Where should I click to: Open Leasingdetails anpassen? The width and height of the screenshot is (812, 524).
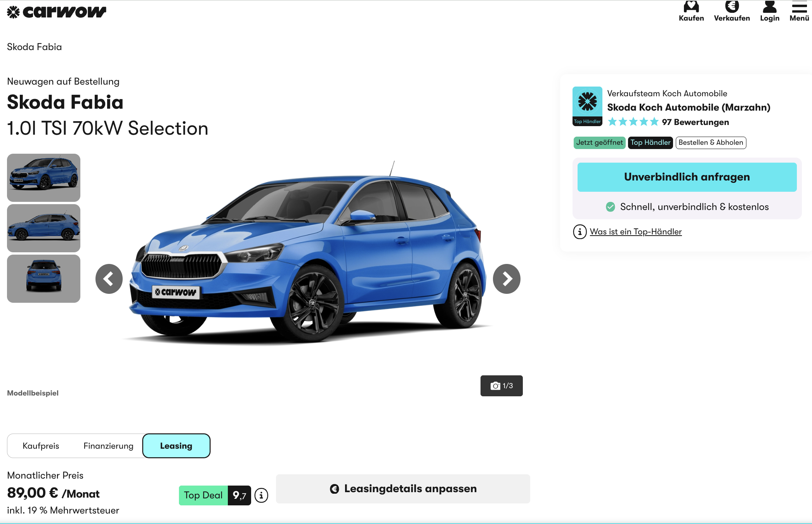(403, 489)
